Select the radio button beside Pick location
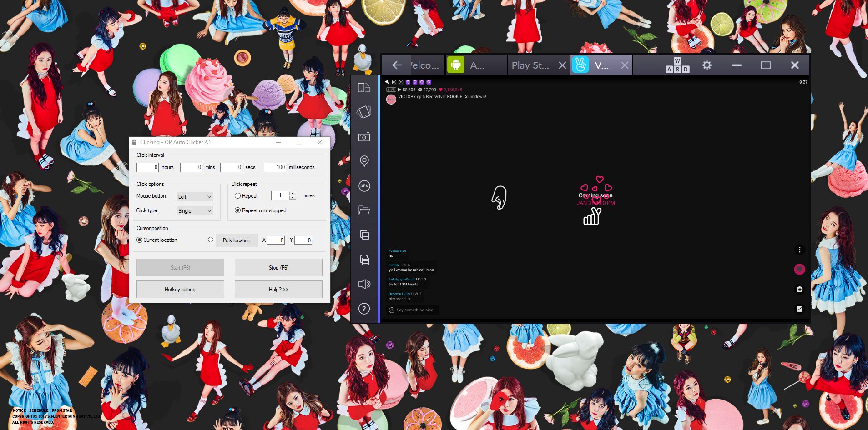This screenshot has width=868, height=430. [x=210, y=240]
